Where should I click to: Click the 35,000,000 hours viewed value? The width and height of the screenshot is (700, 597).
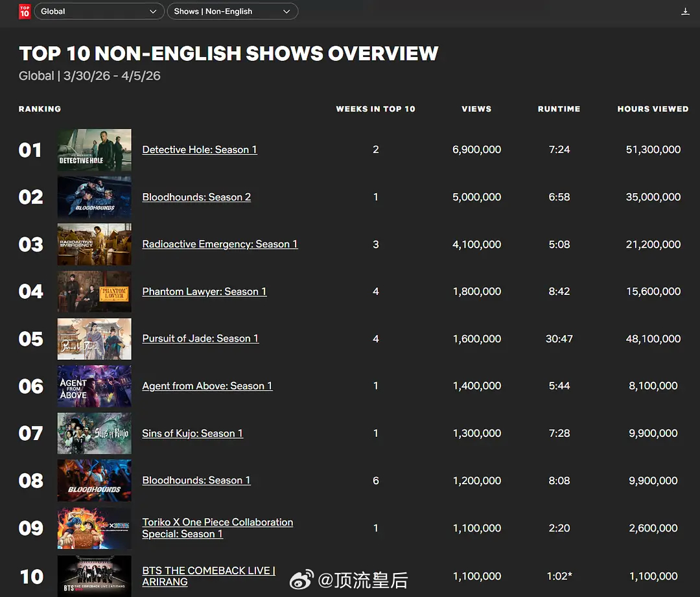653,197
